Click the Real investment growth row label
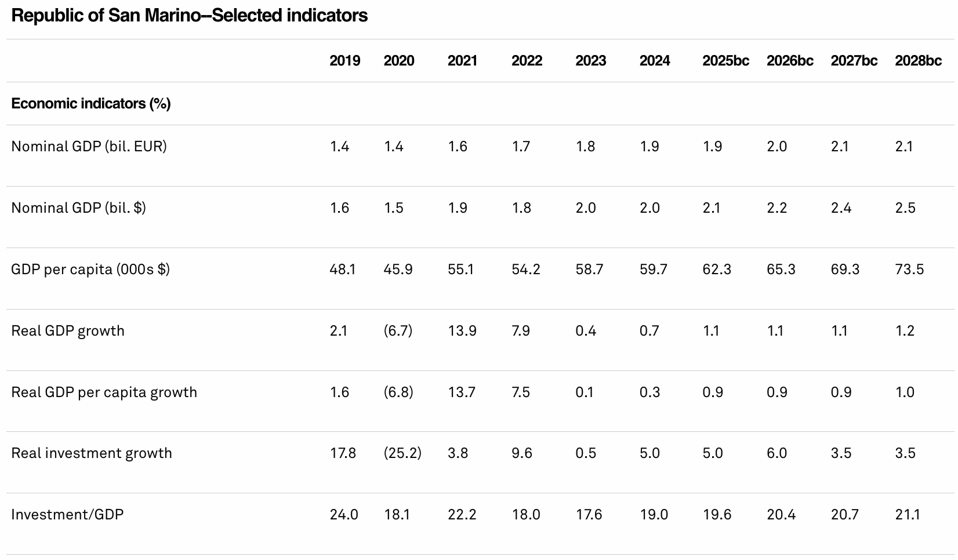 click(92, 453)
